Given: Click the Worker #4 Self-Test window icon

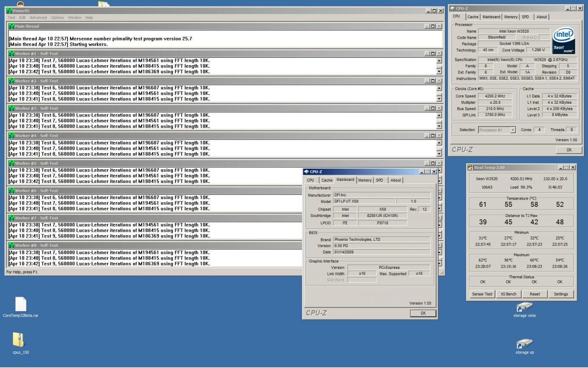Looking at the screenshot, I should [x=11, y=136].
